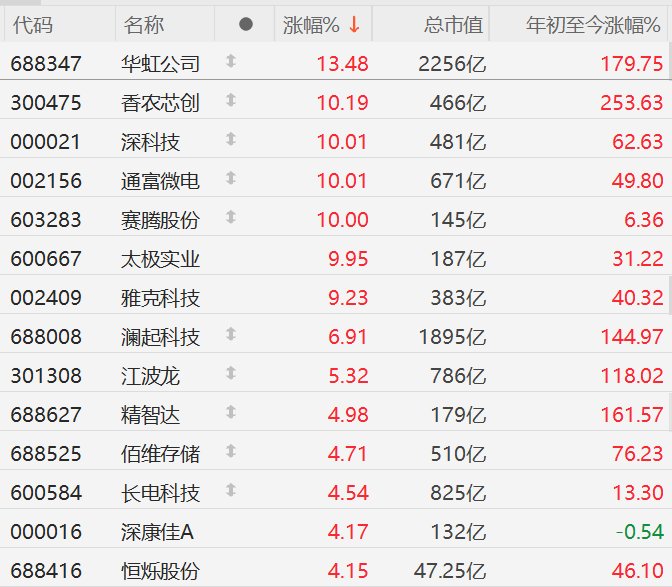Viewport: 672px width, 587px height.
Task: Select stock code 301308
Action: 46,376
